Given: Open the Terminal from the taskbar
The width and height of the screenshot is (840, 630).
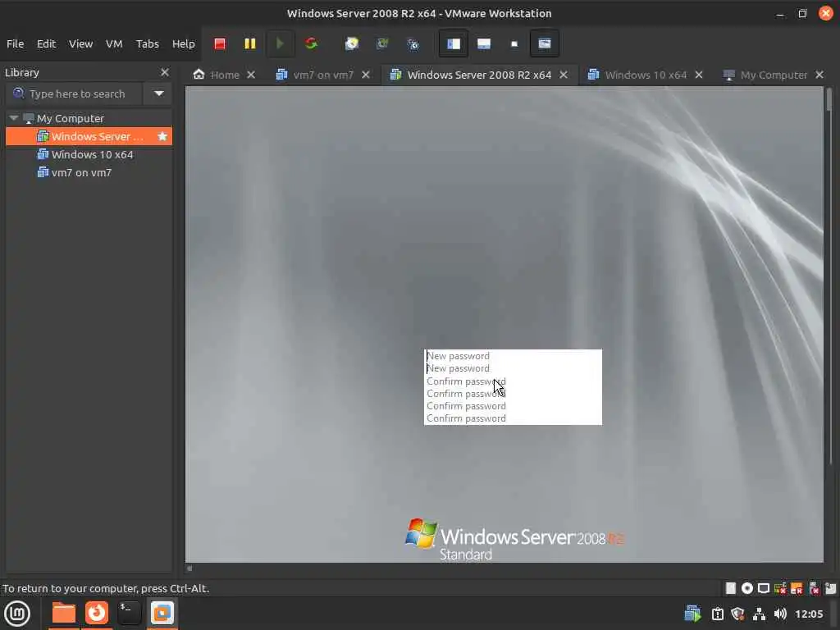Looking at the screenshot, I should pos(129,614).
